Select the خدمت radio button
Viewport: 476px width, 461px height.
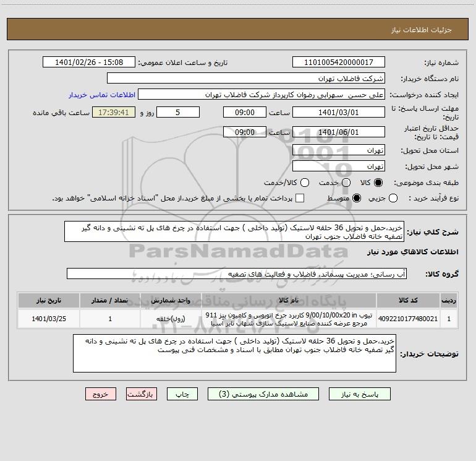click(346, 183)
